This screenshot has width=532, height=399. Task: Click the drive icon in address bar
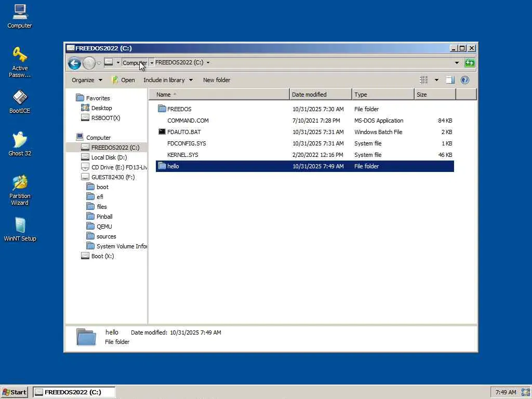click(x=109, y=62)
